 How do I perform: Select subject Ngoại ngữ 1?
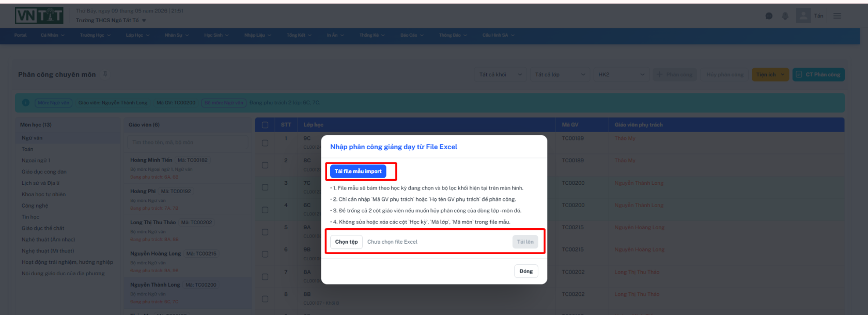pos(68,161)
